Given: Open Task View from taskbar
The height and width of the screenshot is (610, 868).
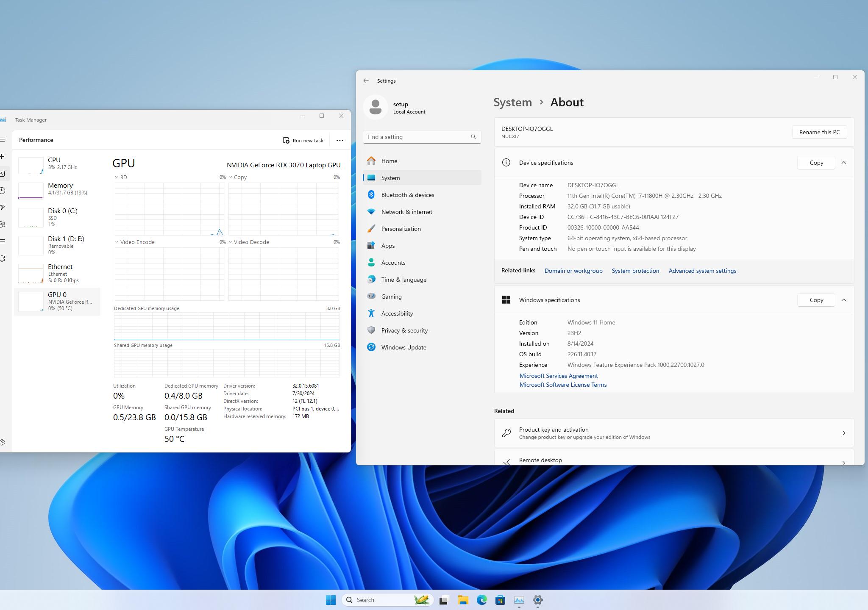Looking at the screenshot, I should (x=444, y=600).
